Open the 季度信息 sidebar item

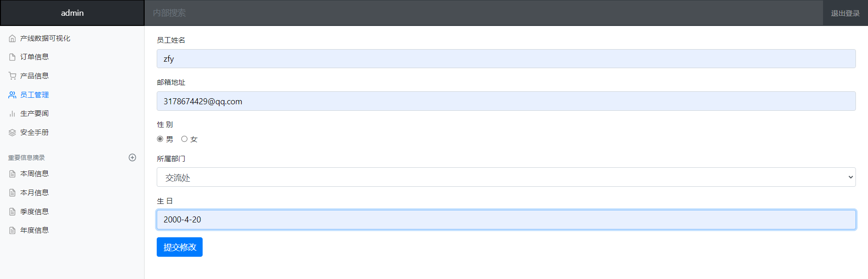click(x=34, y=212)
